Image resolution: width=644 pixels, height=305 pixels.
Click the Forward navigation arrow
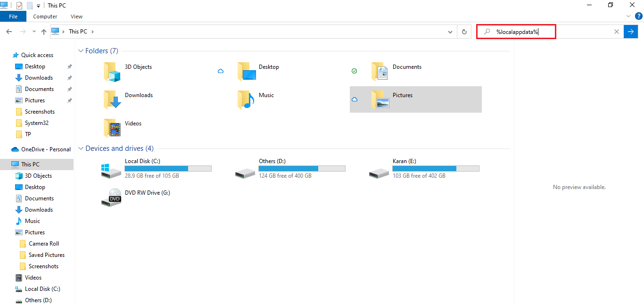[x=22, y=32]
